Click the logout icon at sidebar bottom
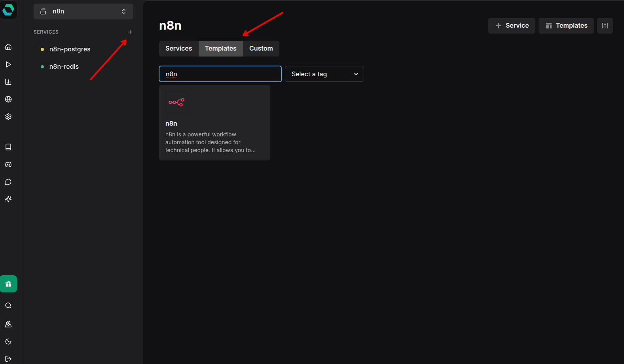The image size is (624, 364). (x=8, y=359)
